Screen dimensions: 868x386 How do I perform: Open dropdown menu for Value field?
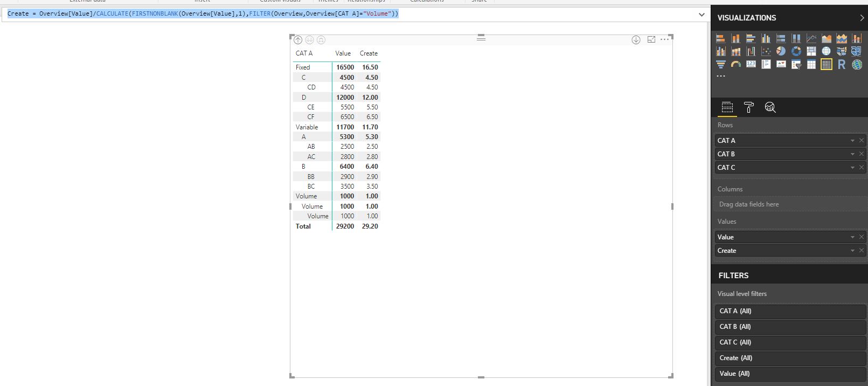[852, 237]
